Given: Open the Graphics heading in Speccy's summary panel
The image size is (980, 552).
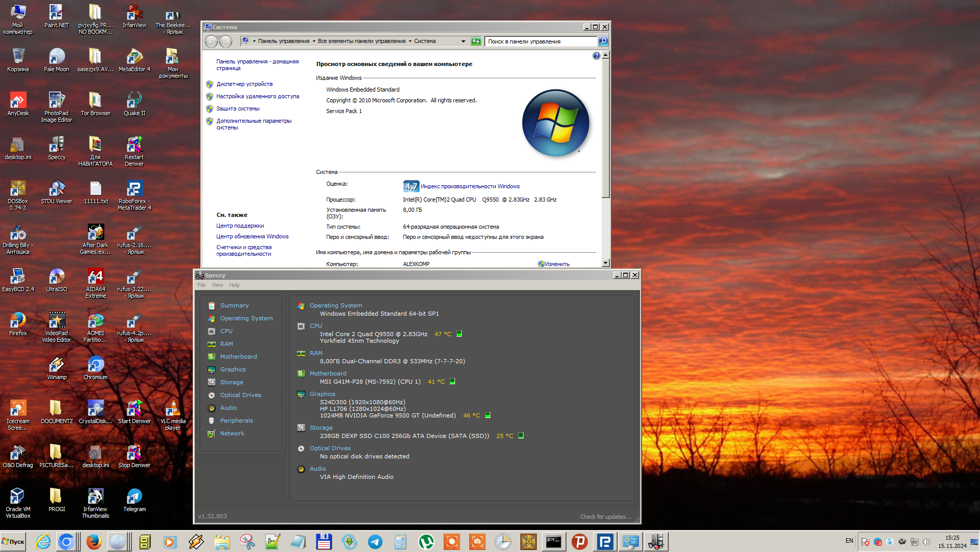Looking at the screenshot, I should click(x=322, y=394).
